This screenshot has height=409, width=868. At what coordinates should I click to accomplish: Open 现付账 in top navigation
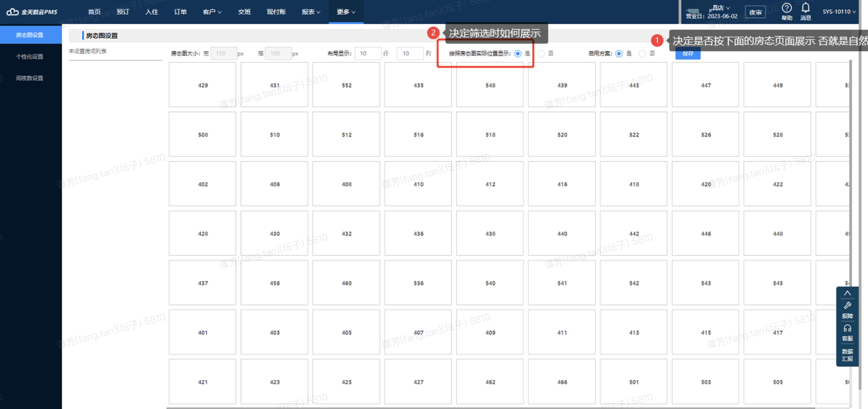tap(276, 12)
